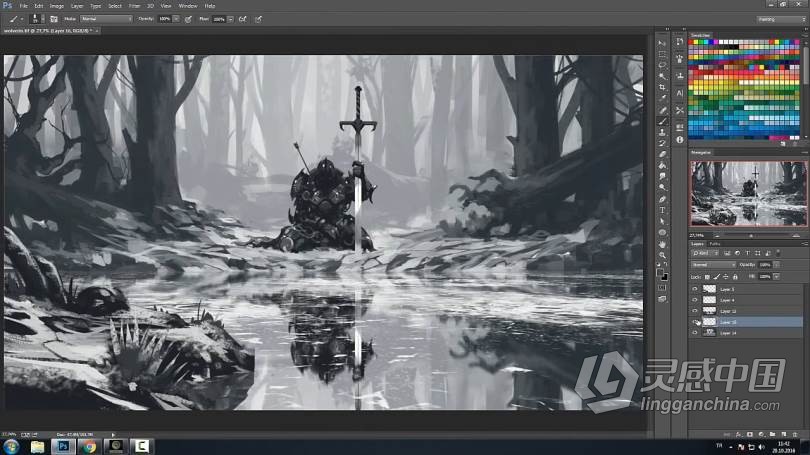
Task: Adjust the Navigator zoom slider
Action: [751, 236]
